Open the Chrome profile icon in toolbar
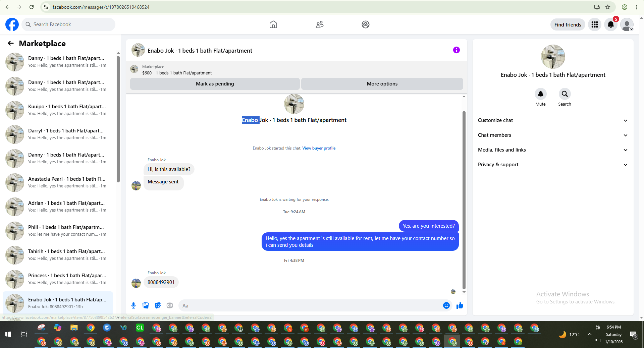The height and width of the screenshot is (348, 644). pos(625,7)
